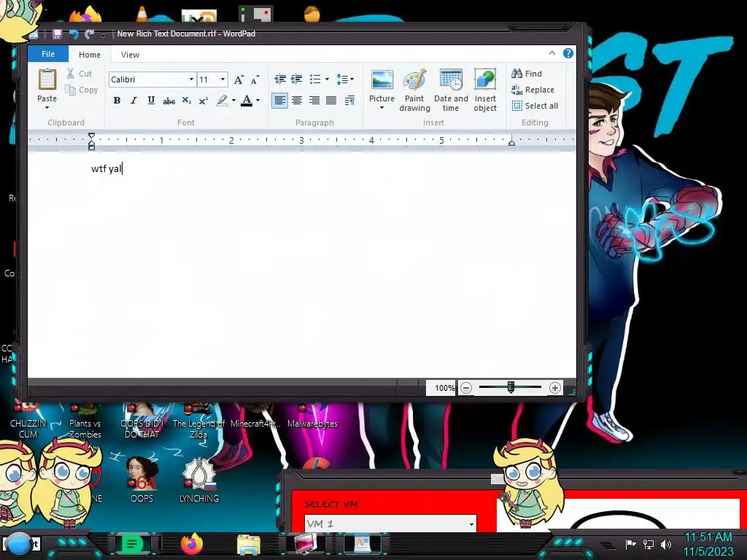Image resolution: width=747 pixels, height=560 pixels.
Task: Click Find in the Editing group
Action: point(527,74)
